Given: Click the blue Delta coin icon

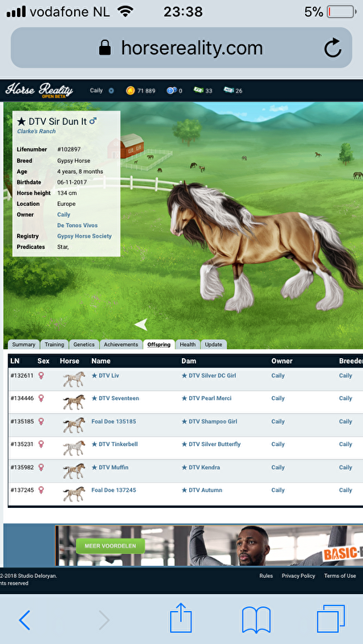Looking at the screenshot, I should 171,91.
